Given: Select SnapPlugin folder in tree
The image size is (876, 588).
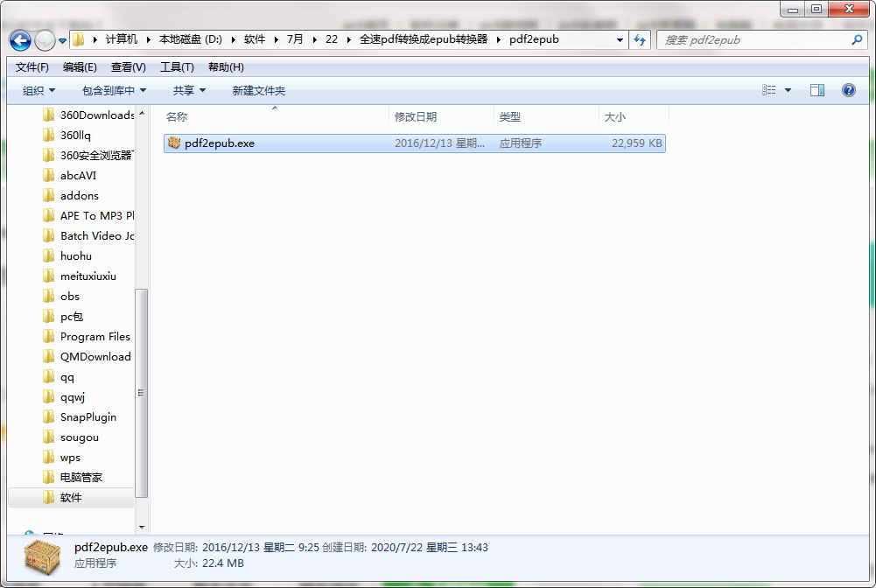Looking at the screenshot, I should [x=80, y=417].
